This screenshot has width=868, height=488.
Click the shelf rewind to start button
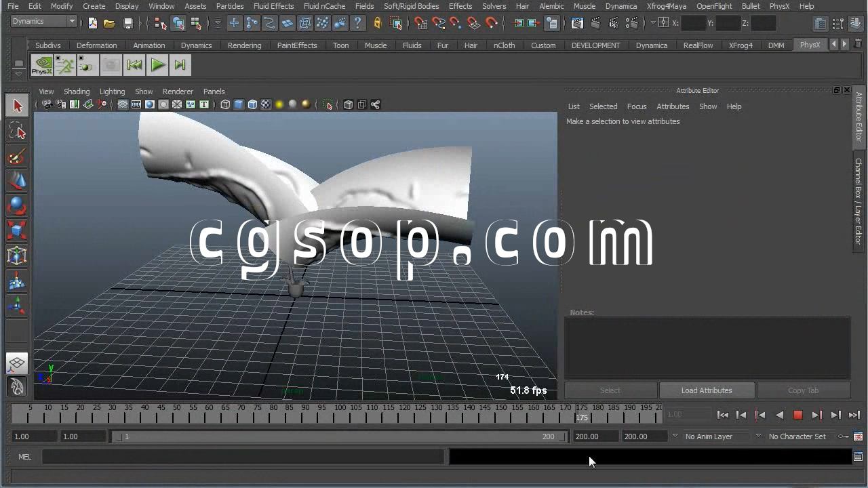pos(134,65)
